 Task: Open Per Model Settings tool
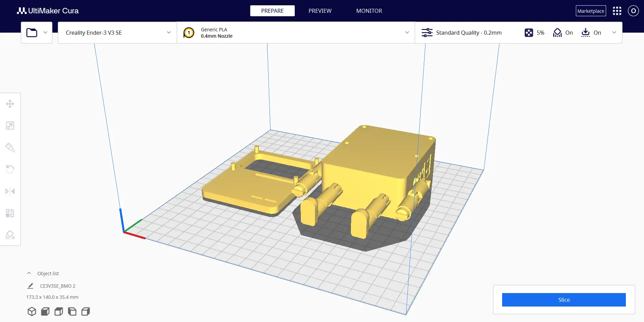(10, 213)
